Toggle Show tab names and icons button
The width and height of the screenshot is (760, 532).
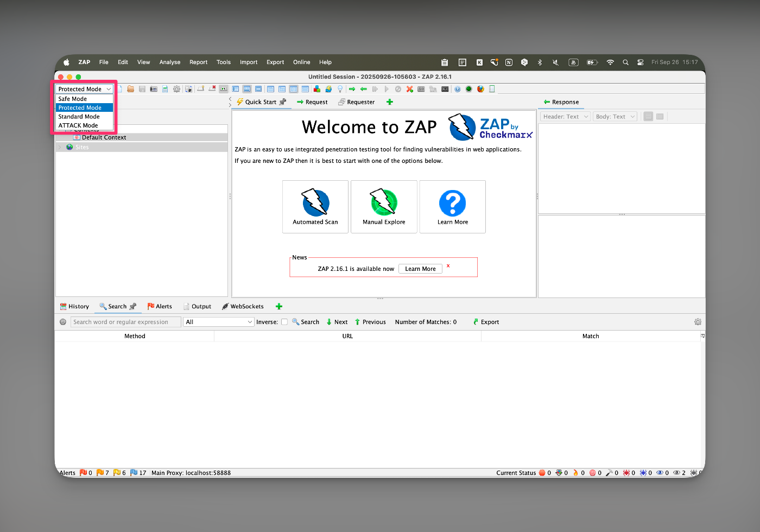click(x=224, y=89)
